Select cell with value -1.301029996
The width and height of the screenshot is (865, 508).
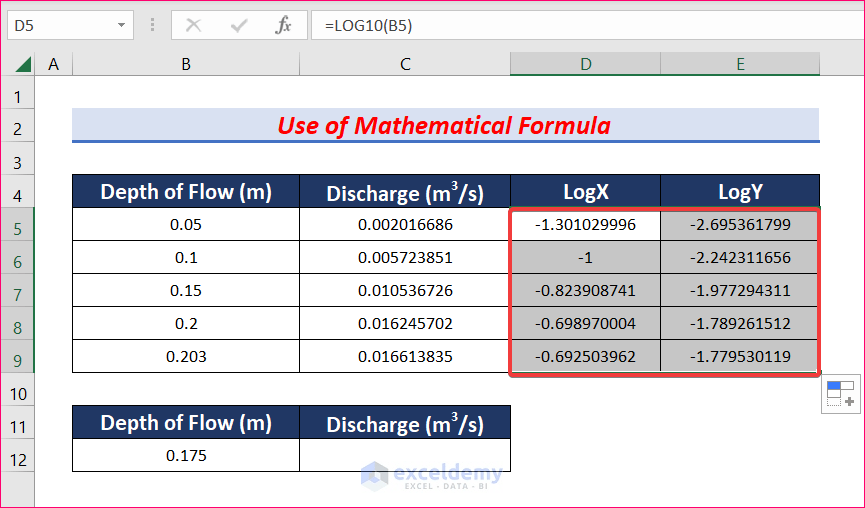[x=585, y=224]
